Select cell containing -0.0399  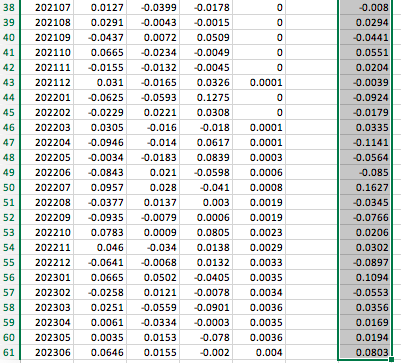click(153, 7)
